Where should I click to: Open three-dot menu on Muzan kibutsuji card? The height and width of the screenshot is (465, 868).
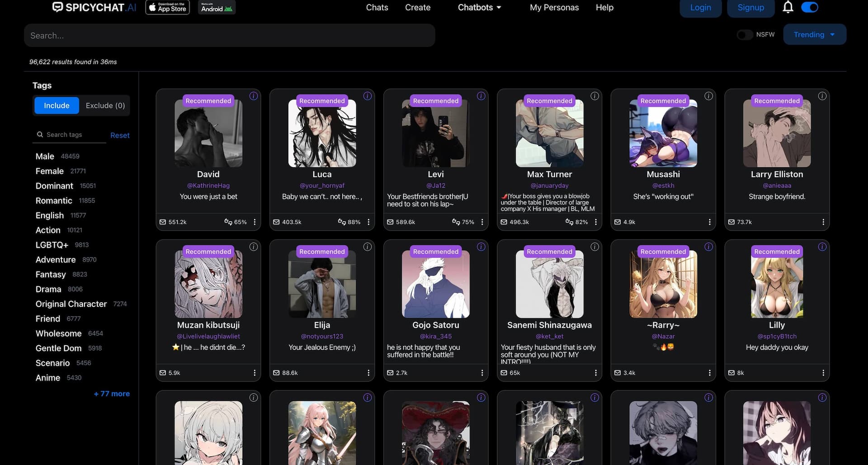pos(255,373)
